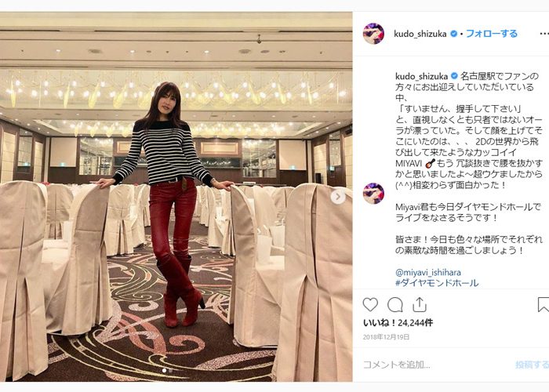Viewport: 549px width, 392px height.
Task: Like the post with the heart icon
Action: [370, 305]
